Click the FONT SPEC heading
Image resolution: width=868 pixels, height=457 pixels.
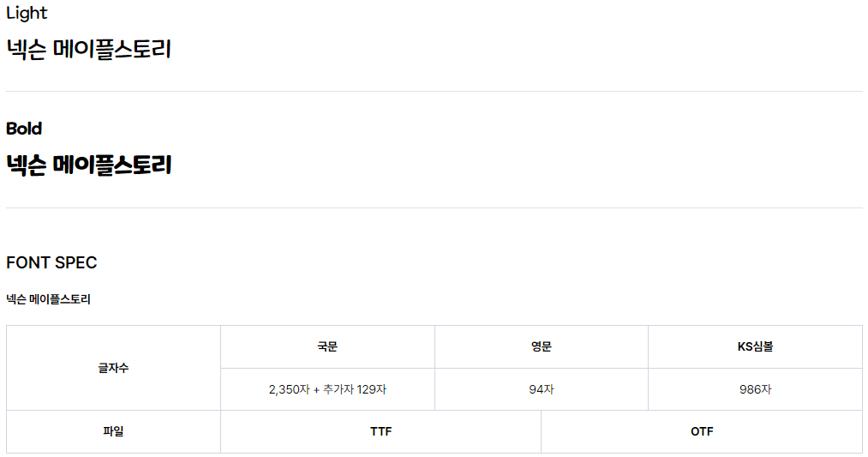(x=51, y=262)
